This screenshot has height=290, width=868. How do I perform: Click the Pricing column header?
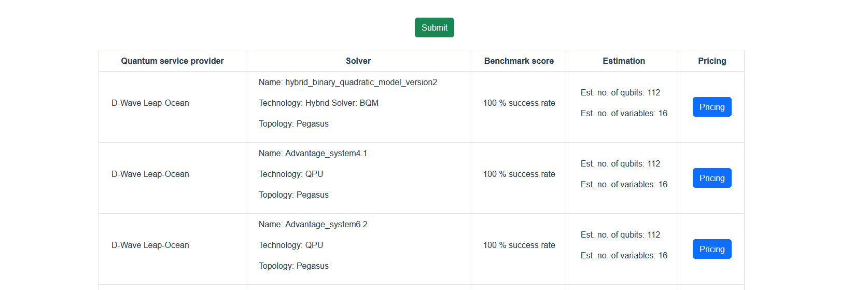pyautogui.click(x=711, y=61)
